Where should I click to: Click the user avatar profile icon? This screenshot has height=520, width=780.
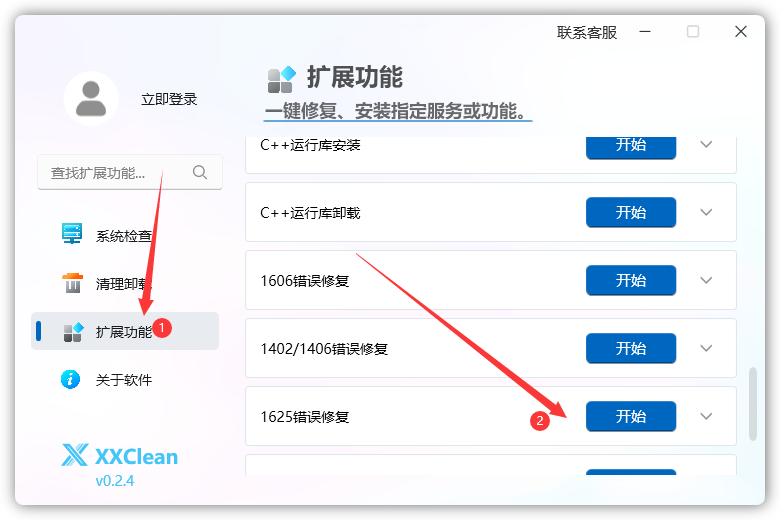pos(91,99)
